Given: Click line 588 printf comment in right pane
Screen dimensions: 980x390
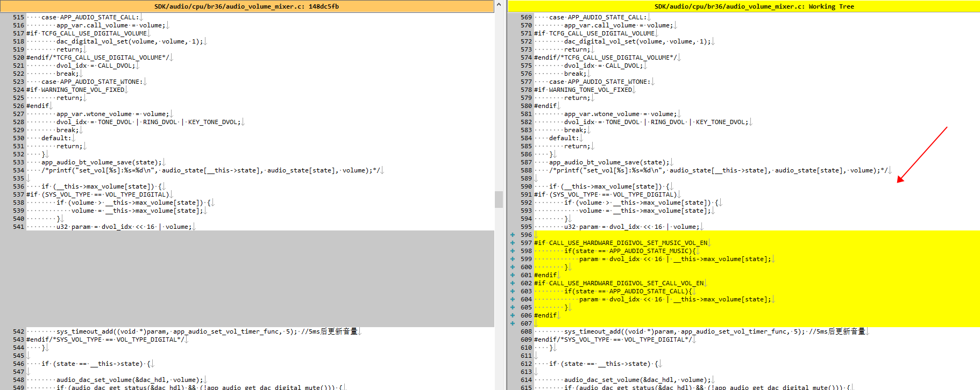Looking at the screenshot, I should [x=719, y=170].
